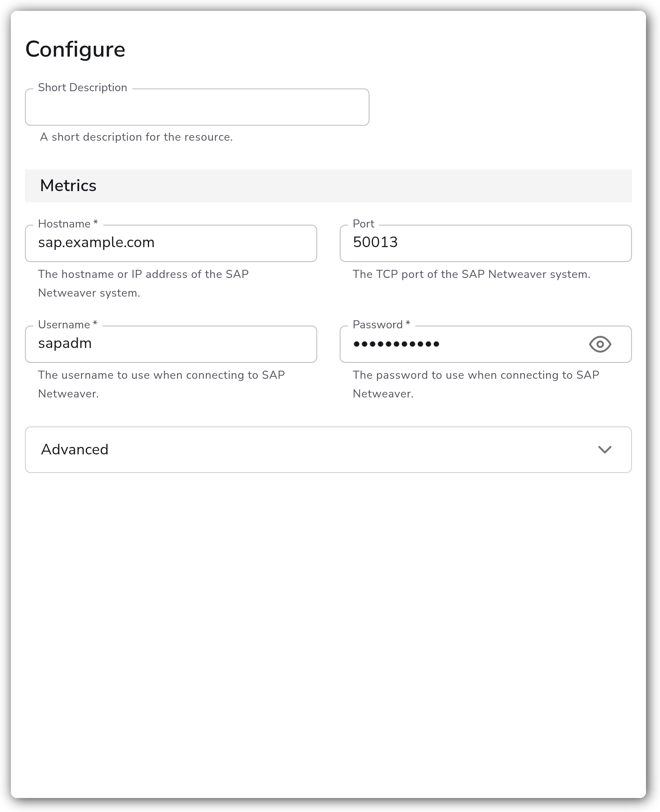
Task: Click the Metrics section header
Action: (x=328, y=186)
